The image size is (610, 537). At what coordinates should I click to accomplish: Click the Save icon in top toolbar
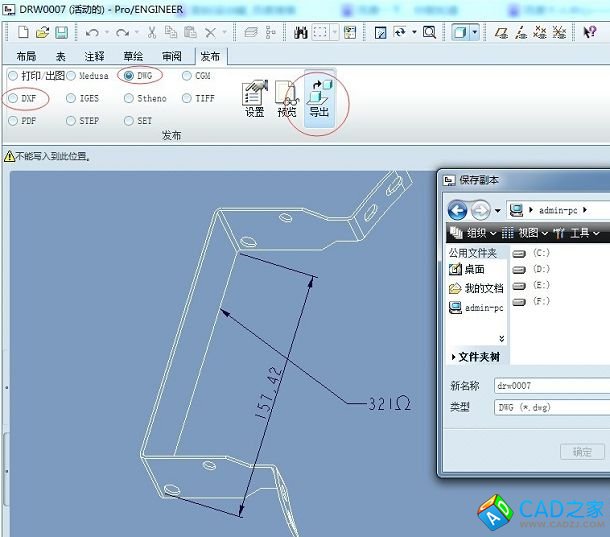[x=61, y=33]
